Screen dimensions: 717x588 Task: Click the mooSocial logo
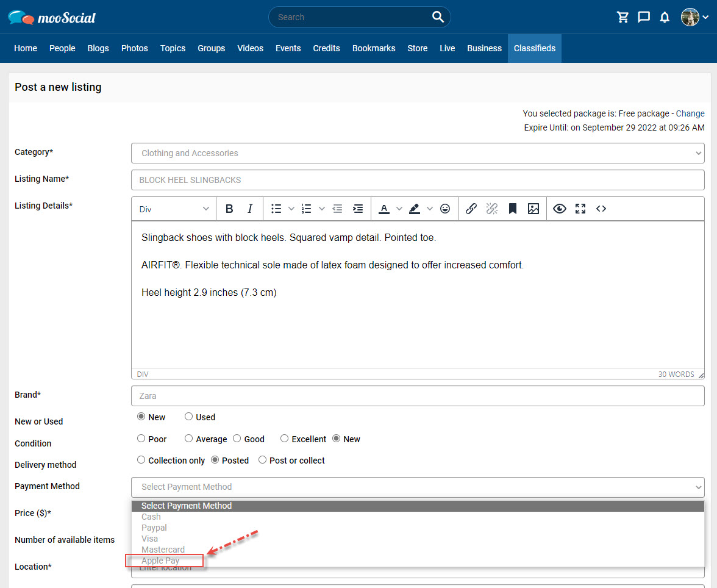(x=52, y=18)
